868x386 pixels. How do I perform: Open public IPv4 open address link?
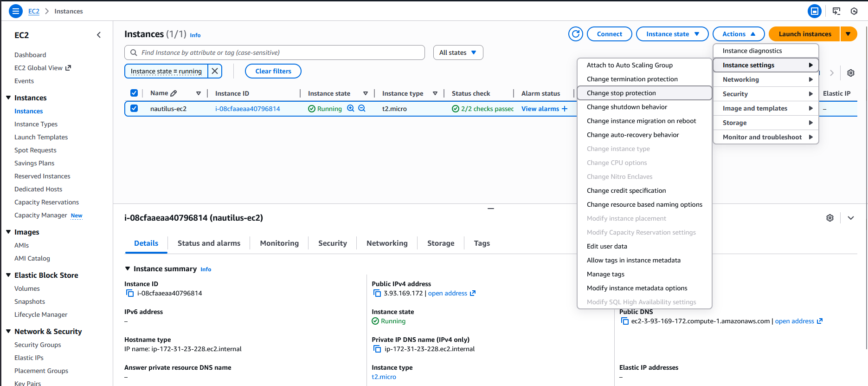pyautogui.click(x=451, y=293)
